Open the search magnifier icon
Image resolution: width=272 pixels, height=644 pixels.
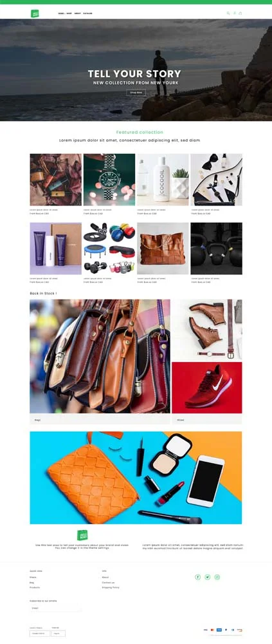(x=228, y=13)
